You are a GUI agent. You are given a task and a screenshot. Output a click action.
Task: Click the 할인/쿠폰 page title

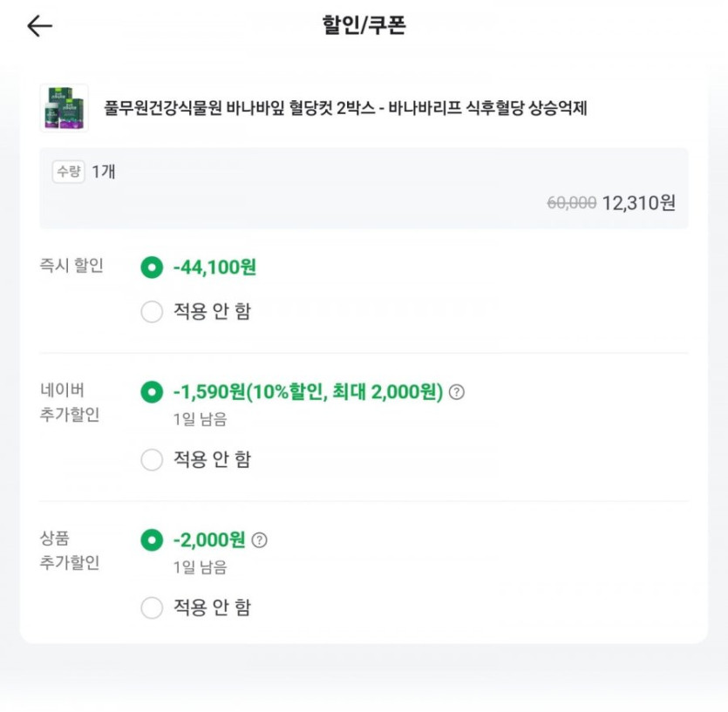(x=364, y=26)
